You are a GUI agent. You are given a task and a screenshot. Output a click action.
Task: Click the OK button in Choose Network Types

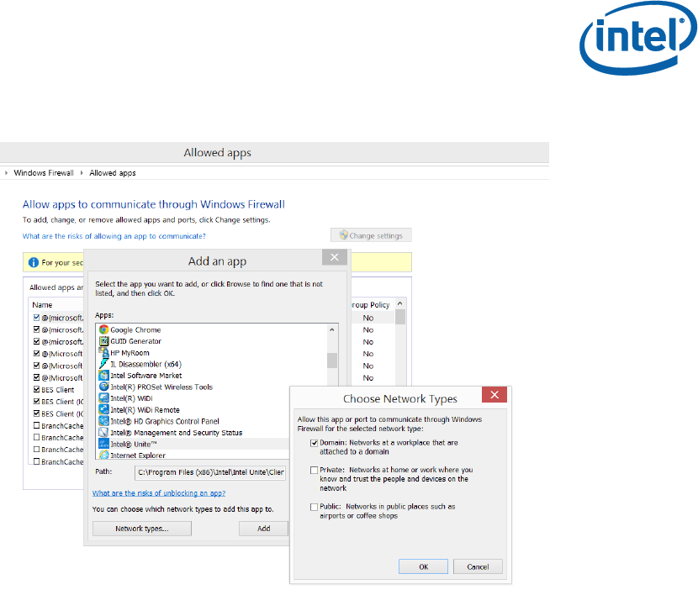423,566
